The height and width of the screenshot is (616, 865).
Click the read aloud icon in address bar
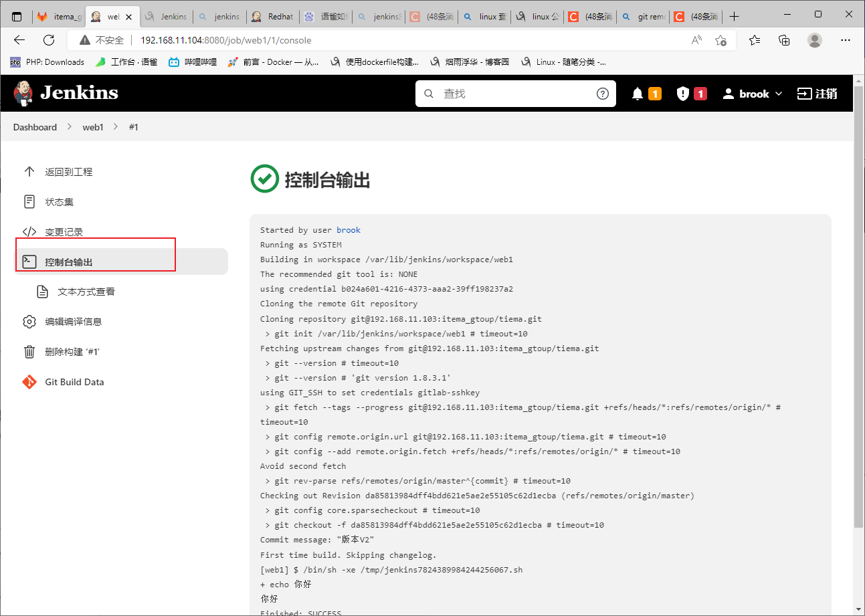click(696, 40)
